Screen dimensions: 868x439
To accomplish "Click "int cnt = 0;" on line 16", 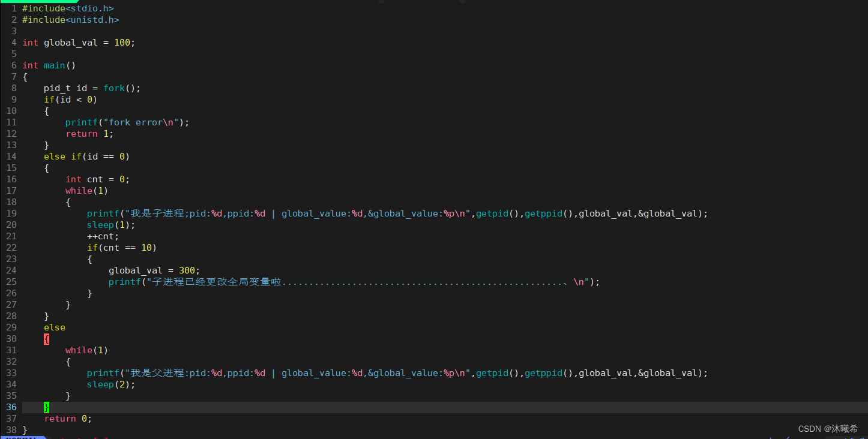I will pyautogui.click(x=98, y=179).
